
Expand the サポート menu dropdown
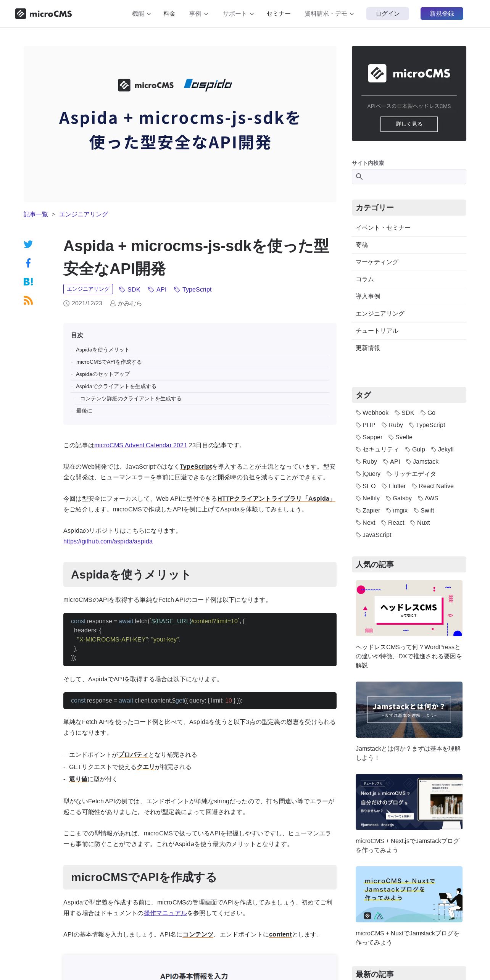coord(238,14)
